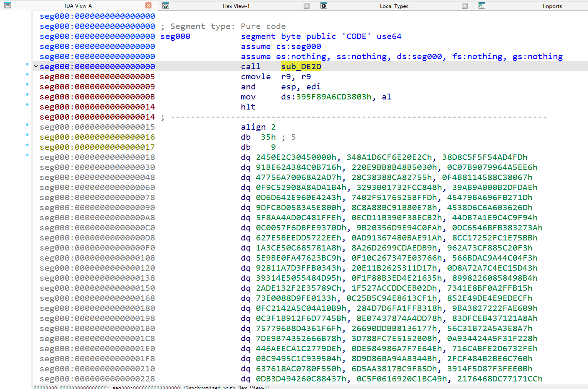
Task: Click the value 3D788FC7E5152B08h
Action: click(x=394, y=338)
